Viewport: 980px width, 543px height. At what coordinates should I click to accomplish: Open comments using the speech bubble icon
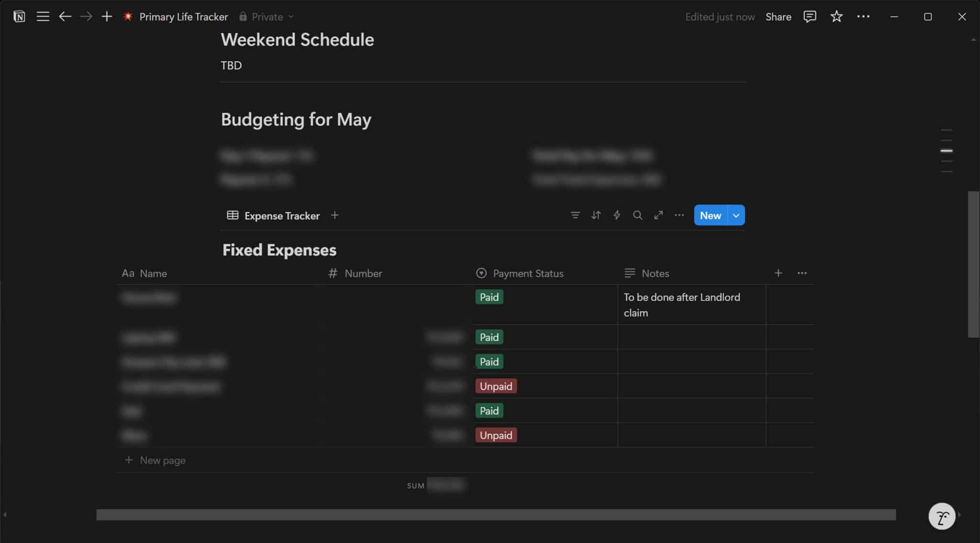click(x=809, y=16)
